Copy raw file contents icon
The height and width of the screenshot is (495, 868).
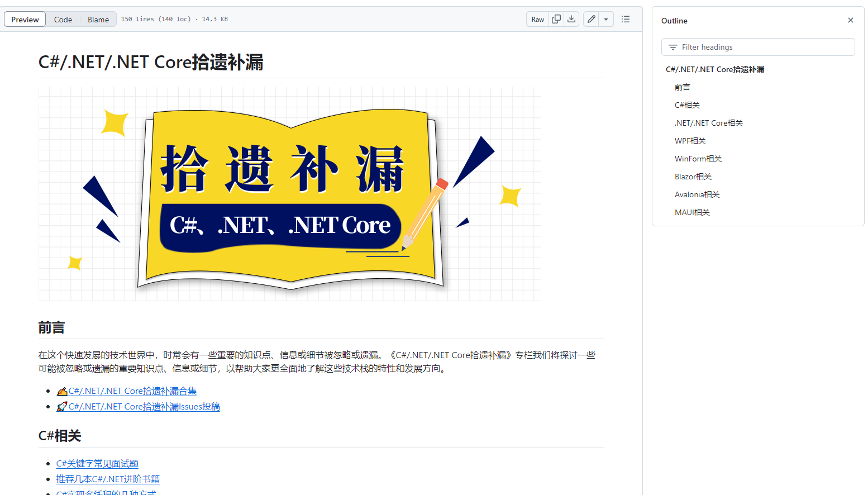[x=556, y=19]
